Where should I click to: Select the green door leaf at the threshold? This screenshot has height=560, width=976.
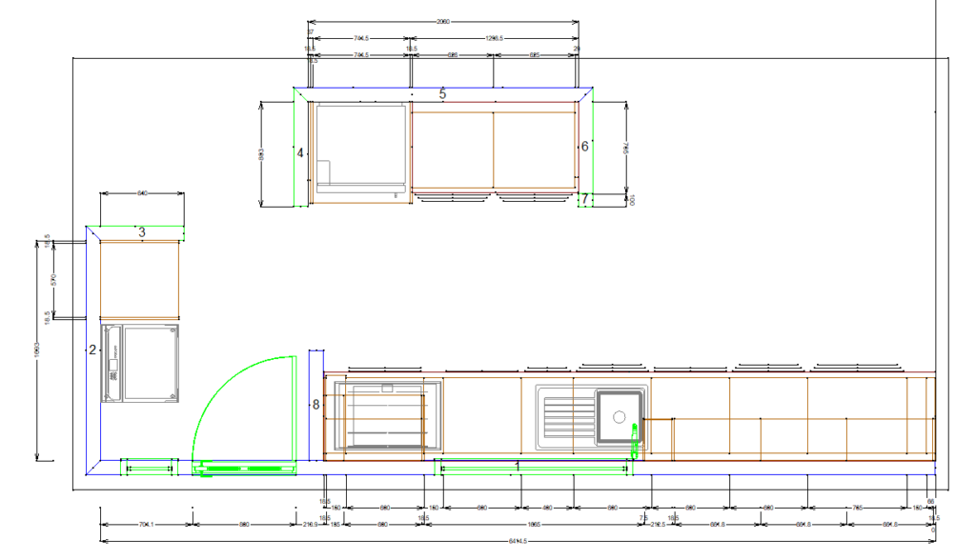coord(243,469)
